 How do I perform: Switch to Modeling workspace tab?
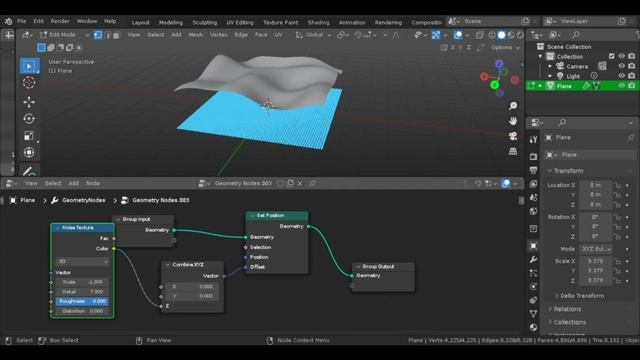pyautogui.click(x=171, y=22)
